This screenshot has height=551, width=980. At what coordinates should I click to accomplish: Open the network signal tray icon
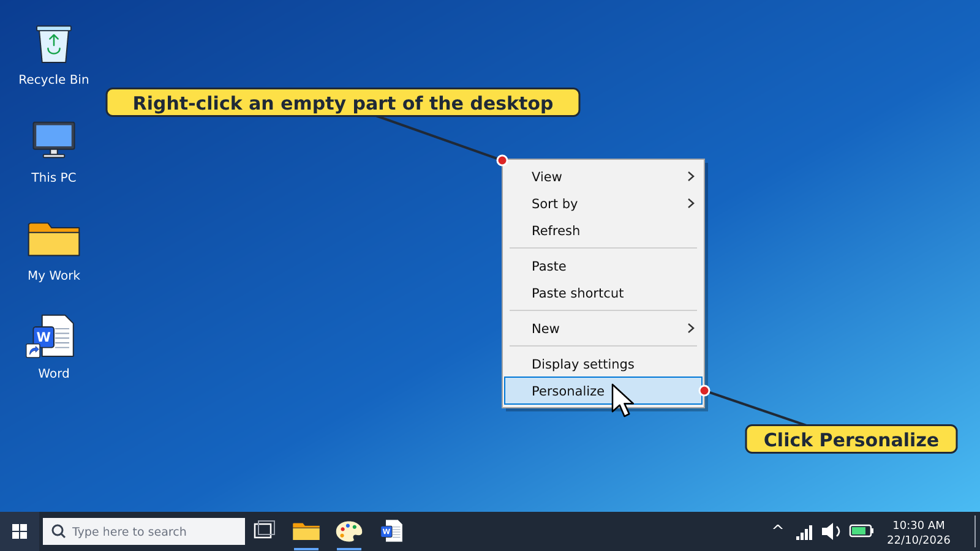tap(804, 532)
